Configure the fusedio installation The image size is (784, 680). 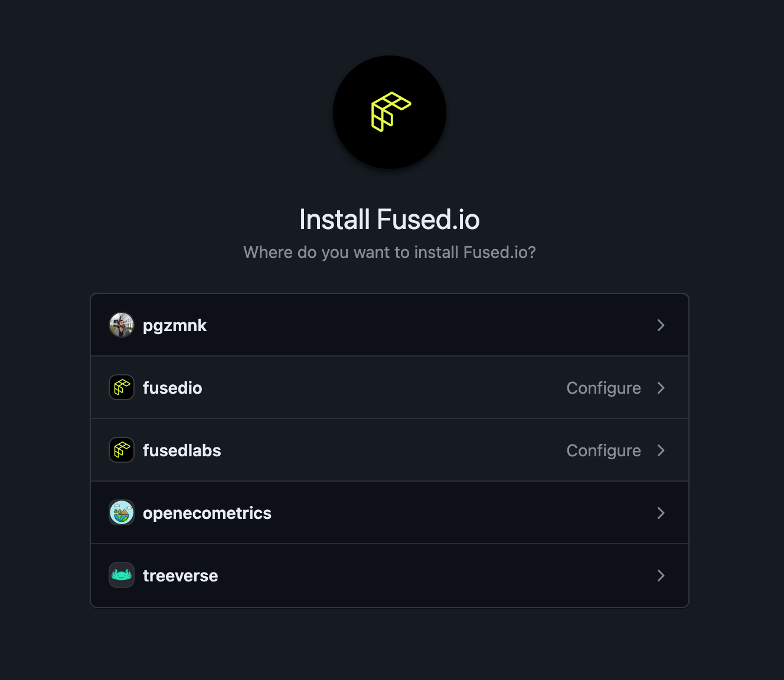[x=603, y=388]
